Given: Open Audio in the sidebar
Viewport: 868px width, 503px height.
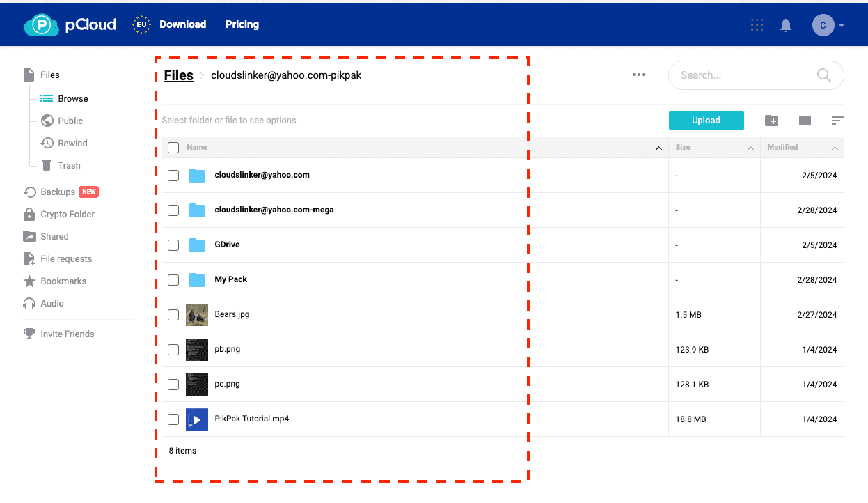Looking at the screenshot, I should pyautogui.click(x=43, y=303).
